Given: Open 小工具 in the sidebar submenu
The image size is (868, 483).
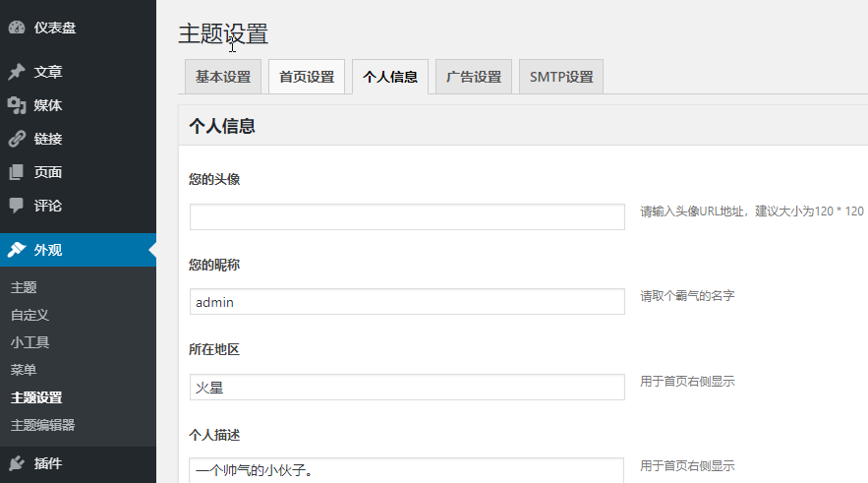Looking at the screenshot, I should [29, 342].
